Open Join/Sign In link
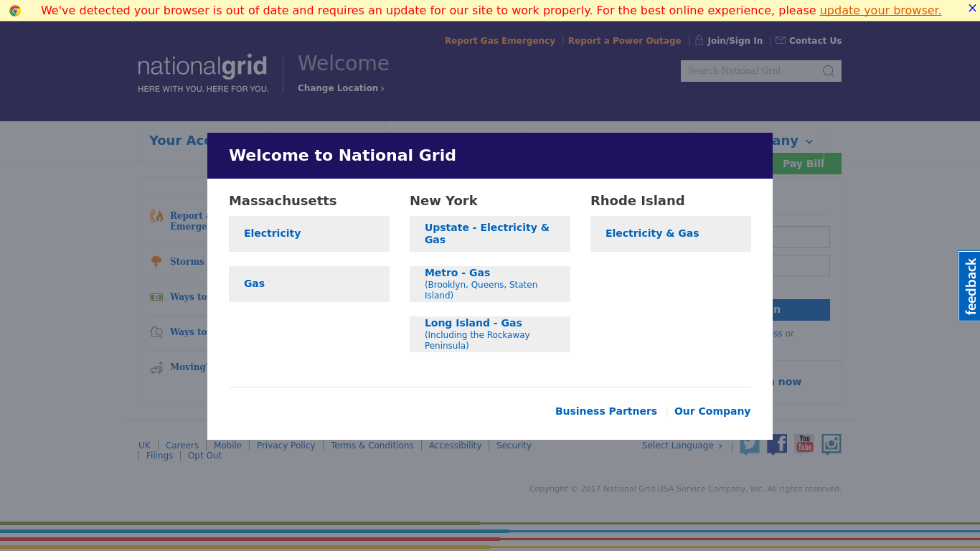 click(735, 41)
